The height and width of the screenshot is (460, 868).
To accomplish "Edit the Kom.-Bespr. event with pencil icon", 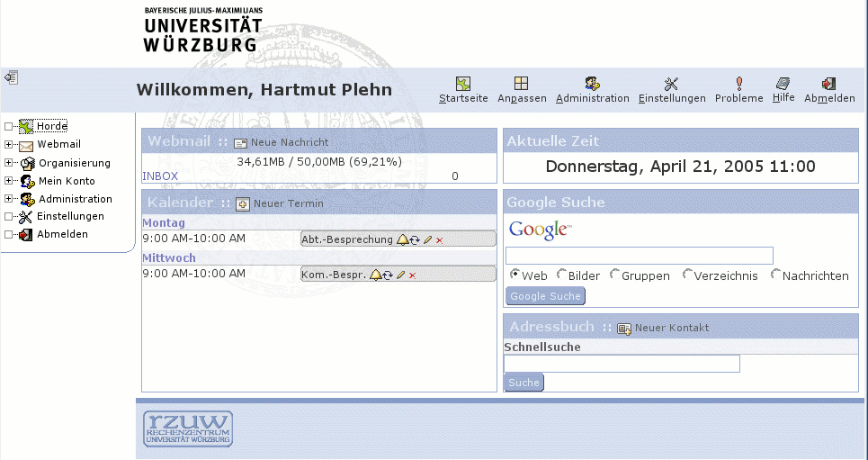I will [401, 275].
